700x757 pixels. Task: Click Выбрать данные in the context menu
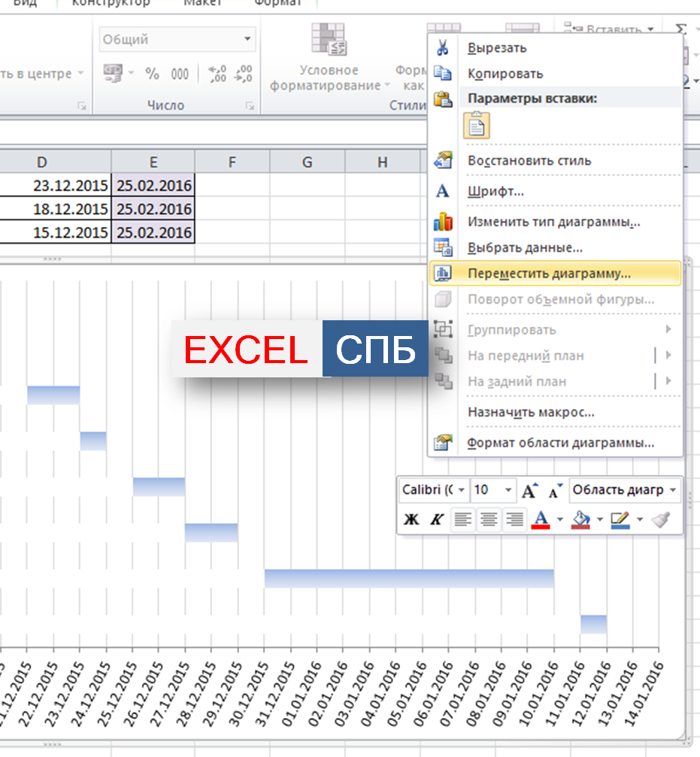point(525,247)
